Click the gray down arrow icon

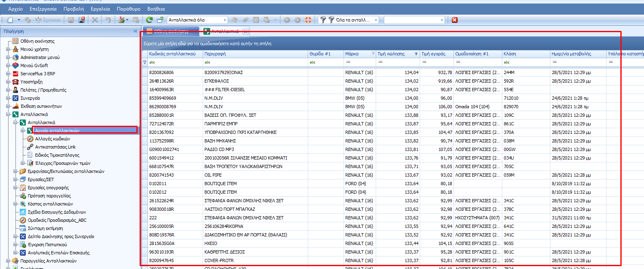[x=298, y=20]
